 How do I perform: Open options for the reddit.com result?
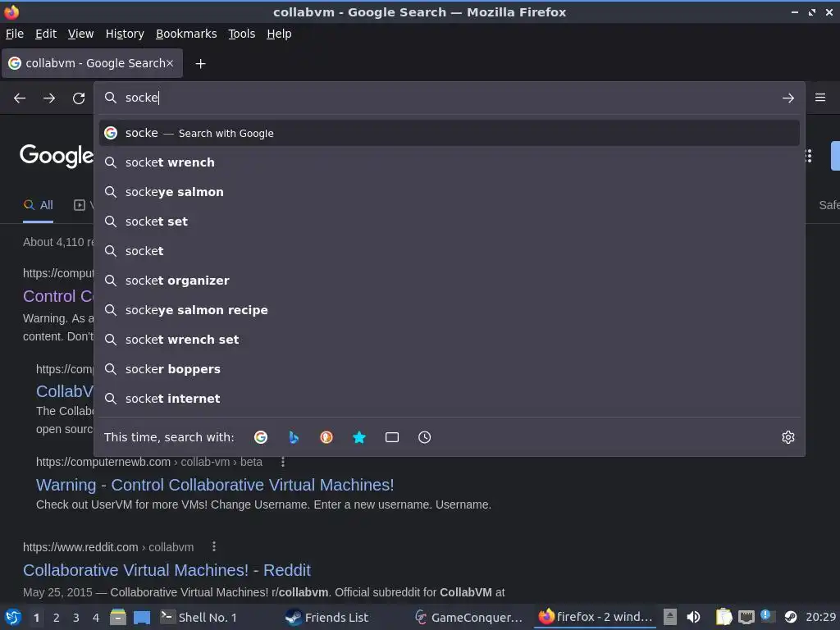pyautogui.click(x=214, y=546)
